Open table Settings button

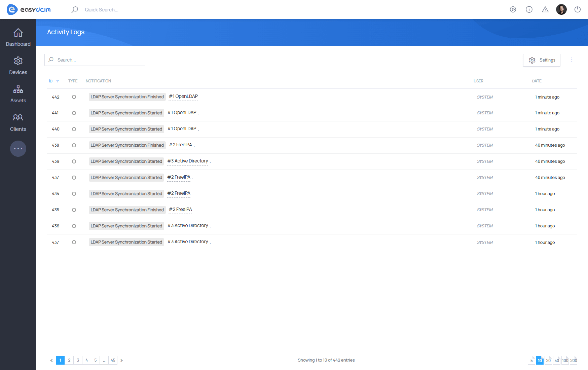(542, 60)
